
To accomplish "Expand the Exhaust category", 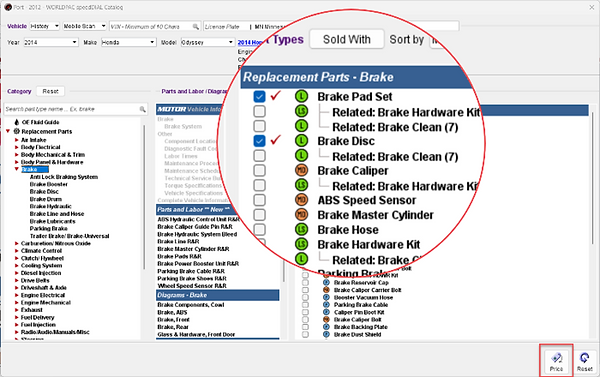I will [16, 310].
